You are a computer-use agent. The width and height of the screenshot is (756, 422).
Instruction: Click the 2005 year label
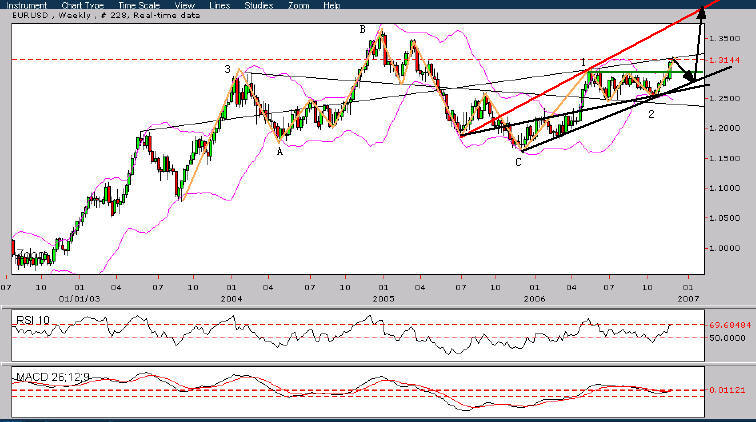(383, 299)
